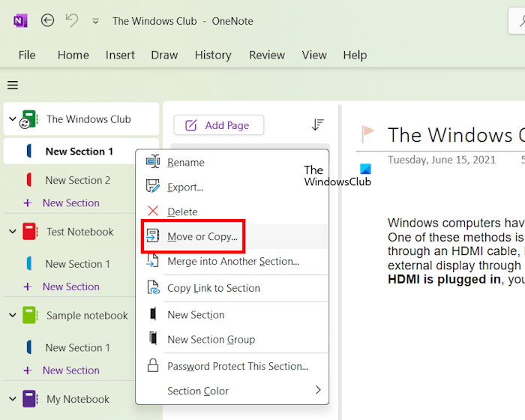Choose Move or Copy from context menu

202,236
